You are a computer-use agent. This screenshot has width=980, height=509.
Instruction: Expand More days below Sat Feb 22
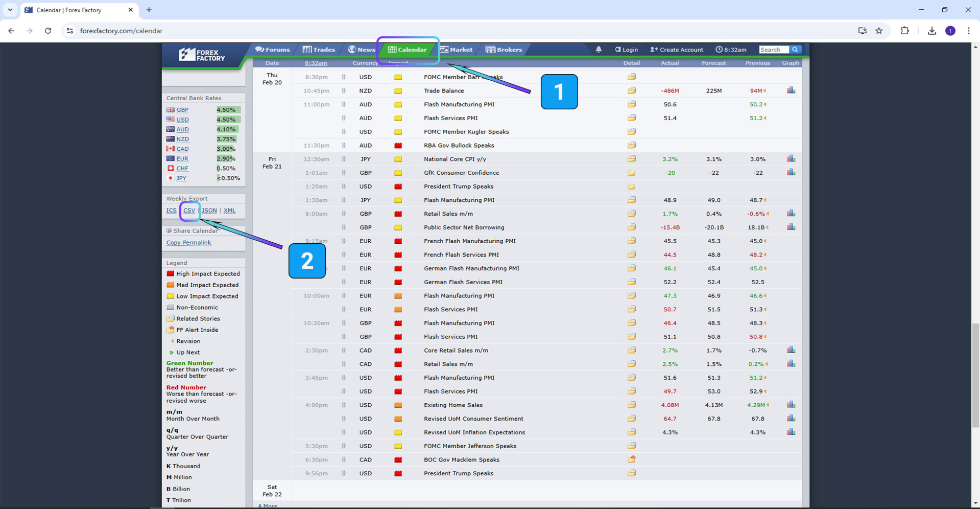[268, 506]
